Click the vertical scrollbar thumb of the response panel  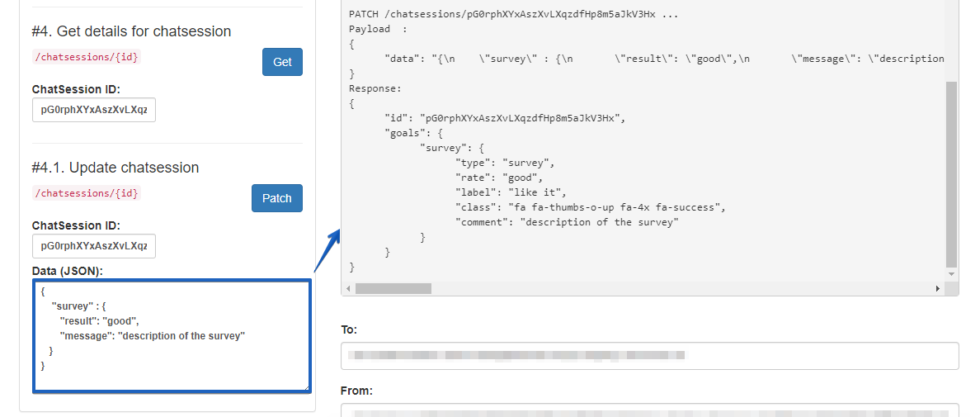951,173
